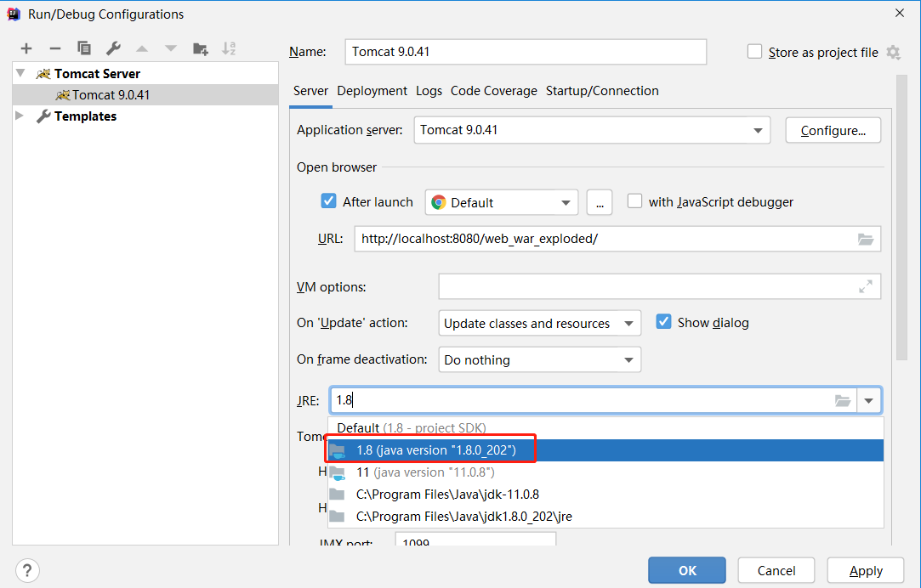The width and height of the screenshot is (921, 588).
Task: Move configuration up arrow
Action: point(141,48)
